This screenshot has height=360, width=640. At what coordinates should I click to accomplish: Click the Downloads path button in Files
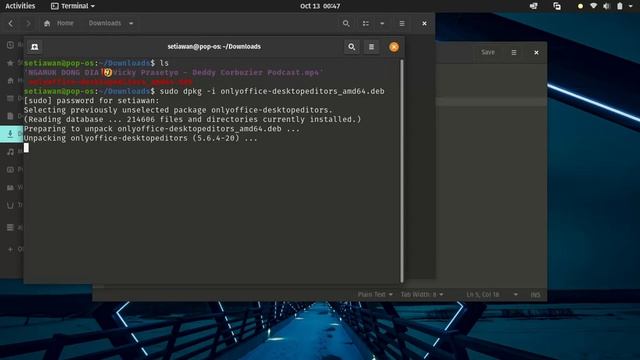[105, 23]
